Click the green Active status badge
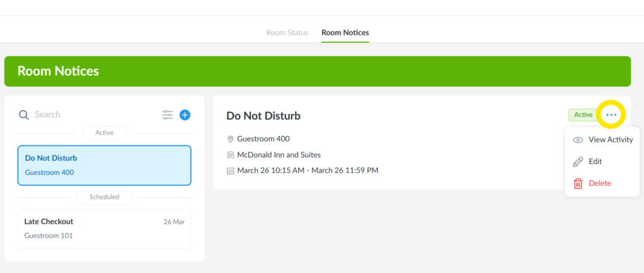The height and width of the screenshot is (273, 644). [583, 114]
